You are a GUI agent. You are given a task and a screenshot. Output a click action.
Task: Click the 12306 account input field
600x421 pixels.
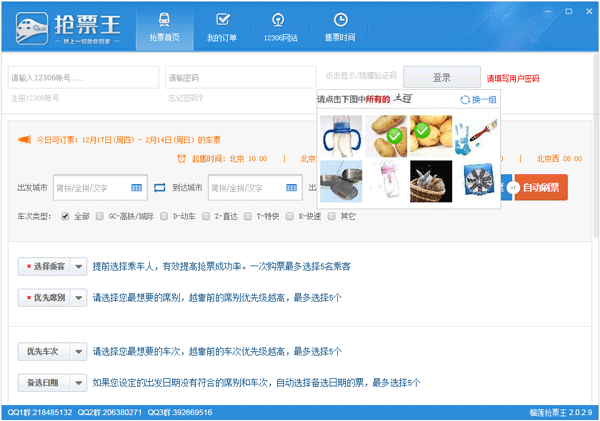(x=83, y=78)
